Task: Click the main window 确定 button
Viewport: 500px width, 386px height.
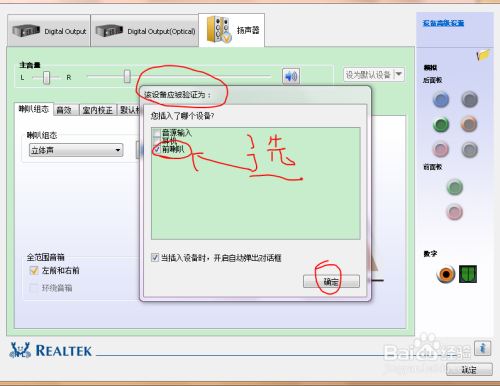Action: (x=469, y=369)
